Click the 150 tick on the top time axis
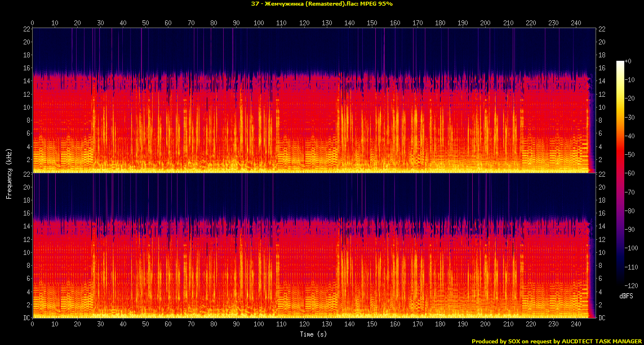 (x=372, y=23)
